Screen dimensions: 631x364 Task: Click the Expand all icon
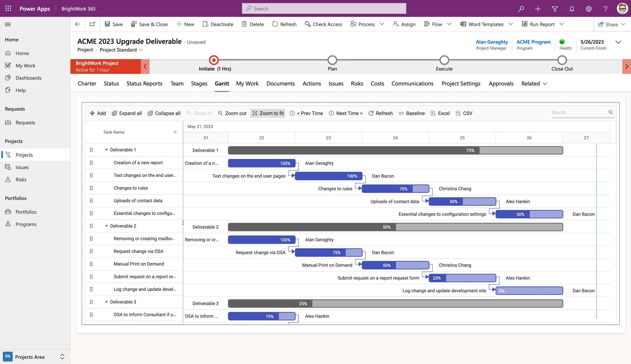coord(114,113)
